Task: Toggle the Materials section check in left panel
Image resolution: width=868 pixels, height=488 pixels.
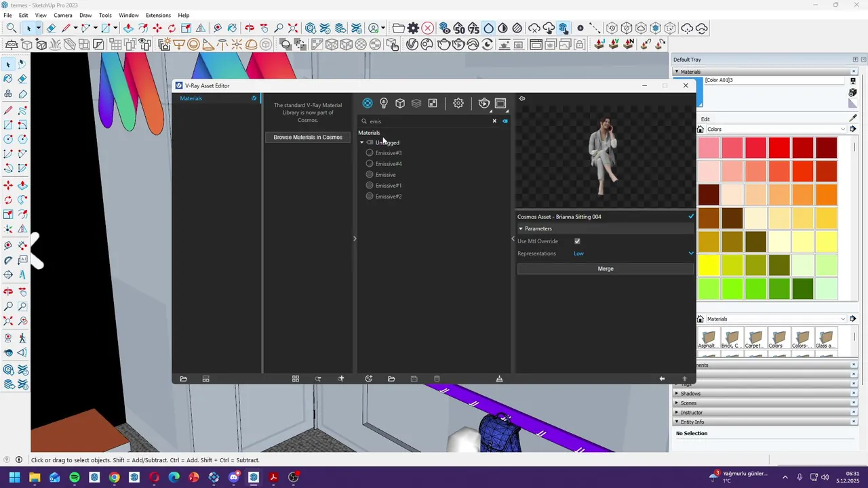Action: (x=254, y=98)
